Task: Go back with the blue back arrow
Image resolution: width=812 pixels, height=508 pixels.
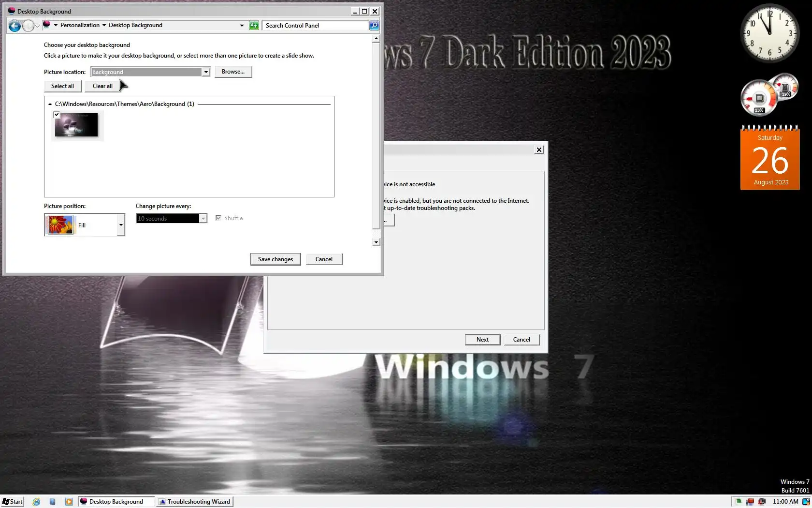Action: 14,26
